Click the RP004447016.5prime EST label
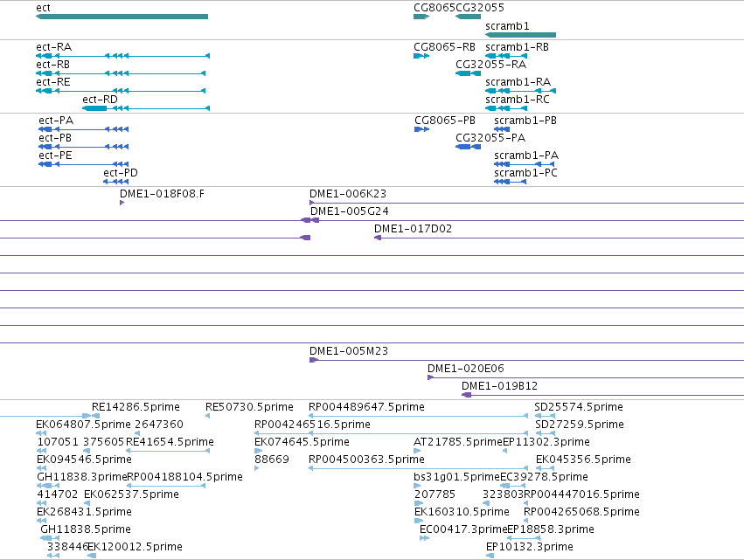 coord(581,495)
